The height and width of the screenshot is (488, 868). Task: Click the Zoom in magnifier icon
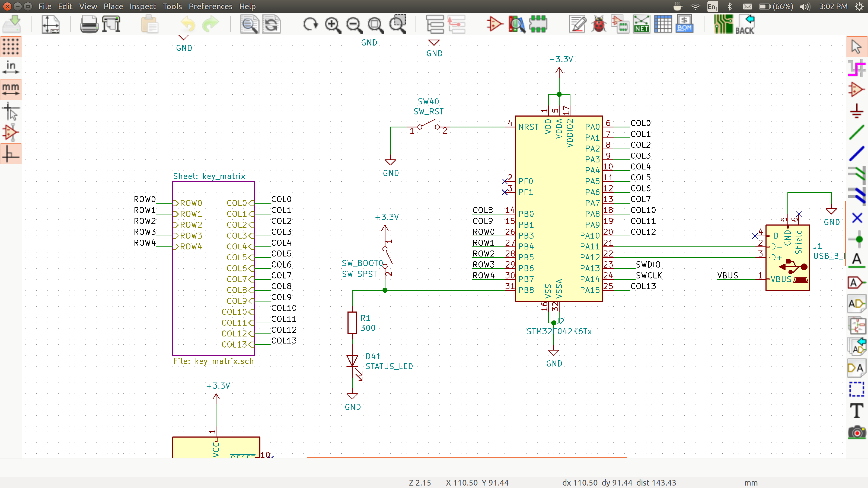333,24
